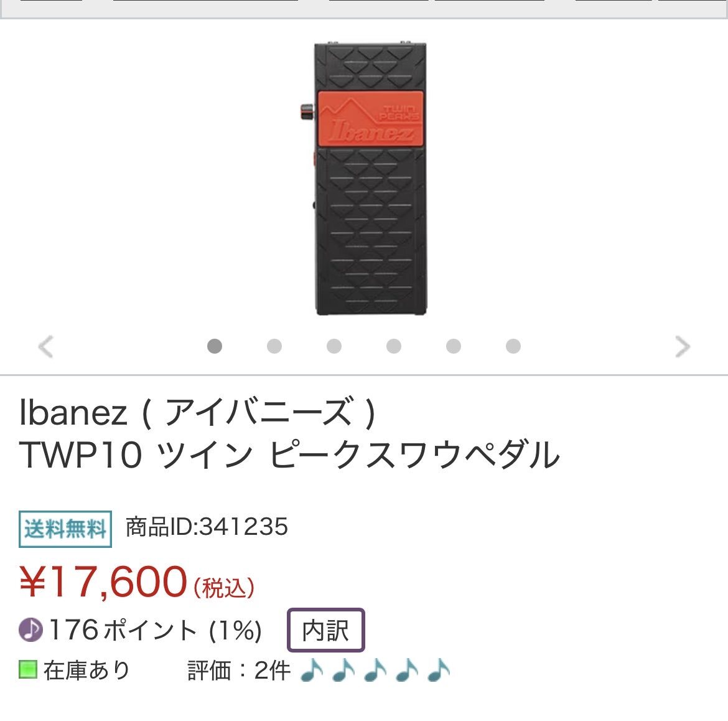Click the first rating music note

[x=312, y=670]
